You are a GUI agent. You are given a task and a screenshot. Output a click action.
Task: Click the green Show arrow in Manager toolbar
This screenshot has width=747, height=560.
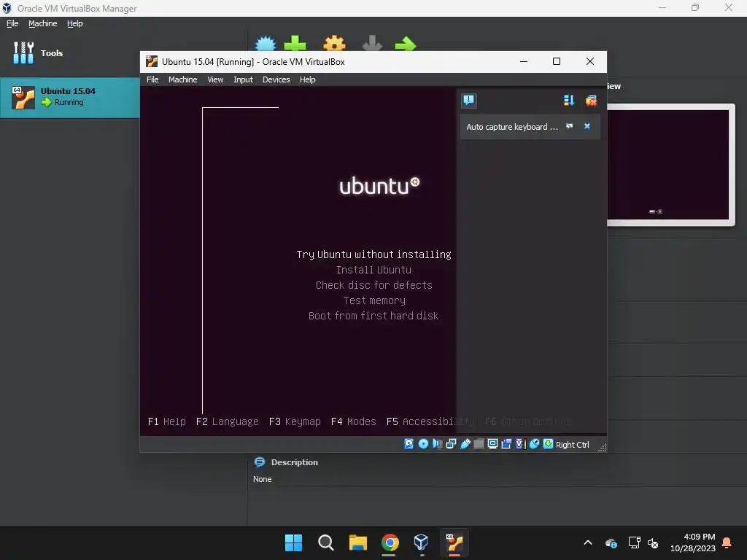pos(406,44)
